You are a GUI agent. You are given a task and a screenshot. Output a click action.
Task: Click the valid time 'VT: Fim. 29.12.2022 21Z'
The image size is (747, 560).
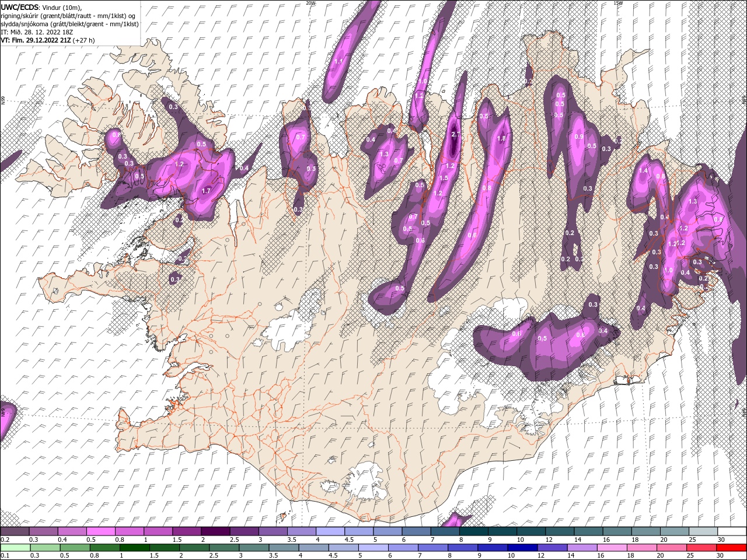tap(36, 40)
